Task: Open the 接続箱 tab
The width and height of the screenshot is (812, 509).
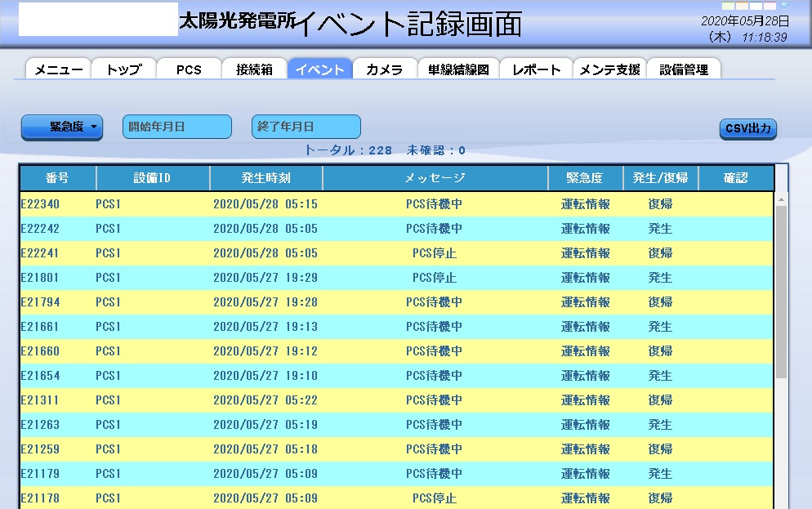Action: 254,69
